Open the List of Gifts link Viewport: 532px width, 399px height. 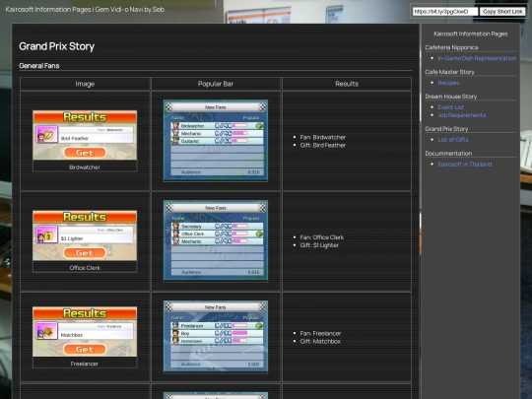point(453,140)
